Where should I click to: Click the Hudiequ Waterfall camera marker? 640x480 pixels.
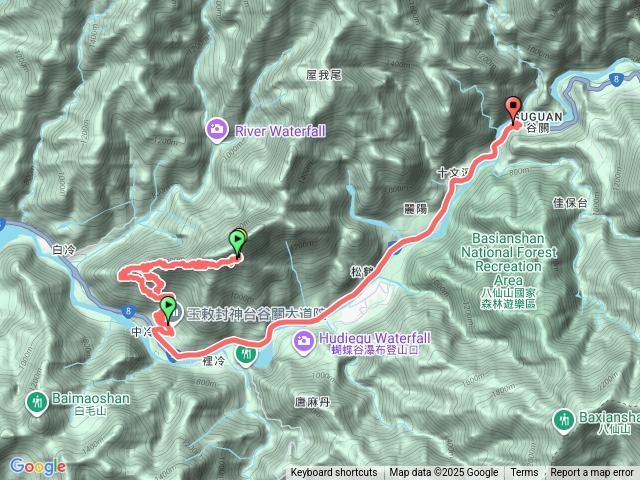coord(304,342)
